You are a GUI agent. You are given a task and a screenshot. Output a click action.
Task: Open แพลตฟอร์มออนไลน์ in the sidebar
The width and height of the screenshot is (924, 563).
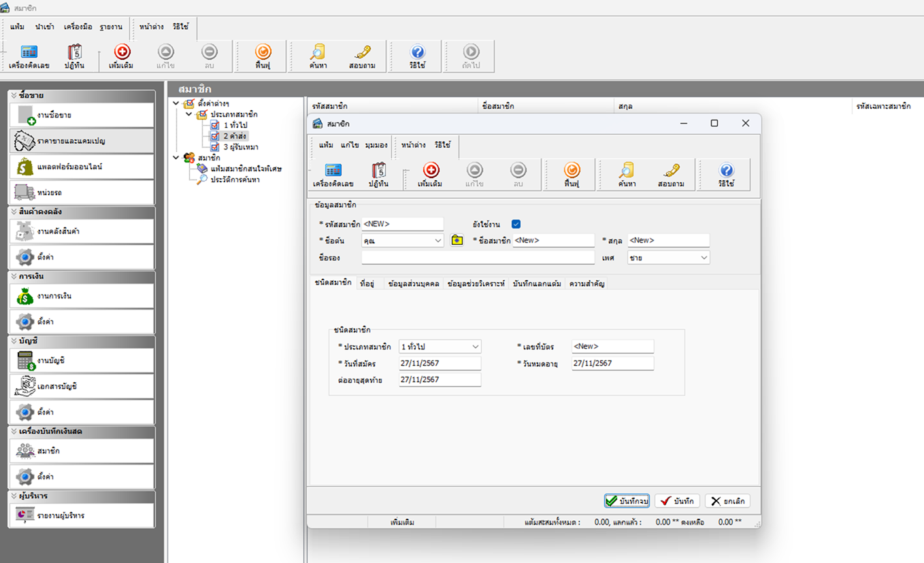(x=82, y=167)
